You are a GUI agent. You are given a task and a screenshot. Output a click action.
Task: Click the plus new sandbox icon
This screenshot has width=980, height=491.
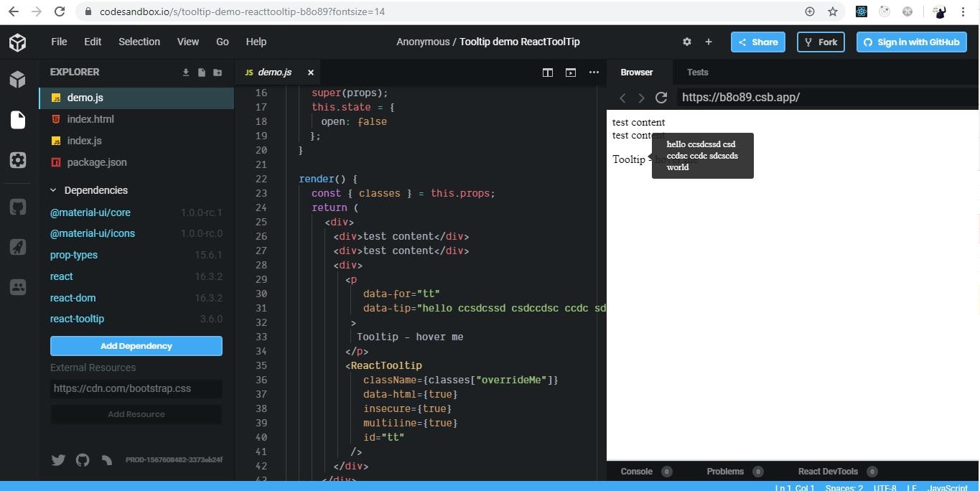709,42
